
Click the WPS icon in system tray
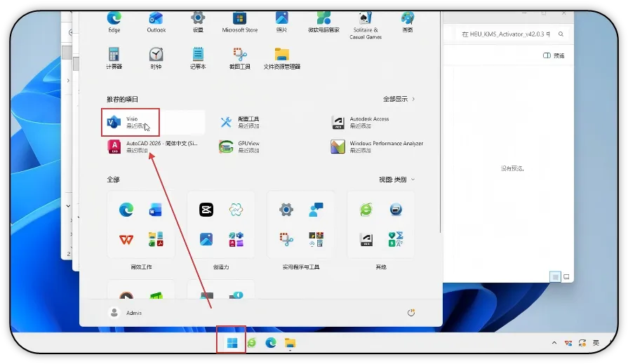[x=568, y=343]
